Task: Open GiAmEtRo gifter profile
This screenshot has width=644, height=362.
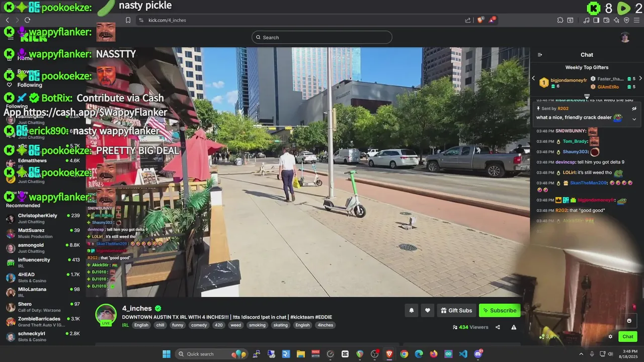Action: (x=608, y=87)
